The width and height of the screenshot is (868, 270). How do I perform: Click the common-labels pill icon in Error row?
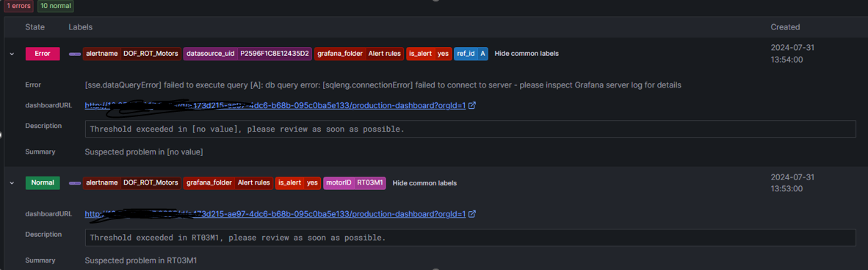(x=75, y=54)
